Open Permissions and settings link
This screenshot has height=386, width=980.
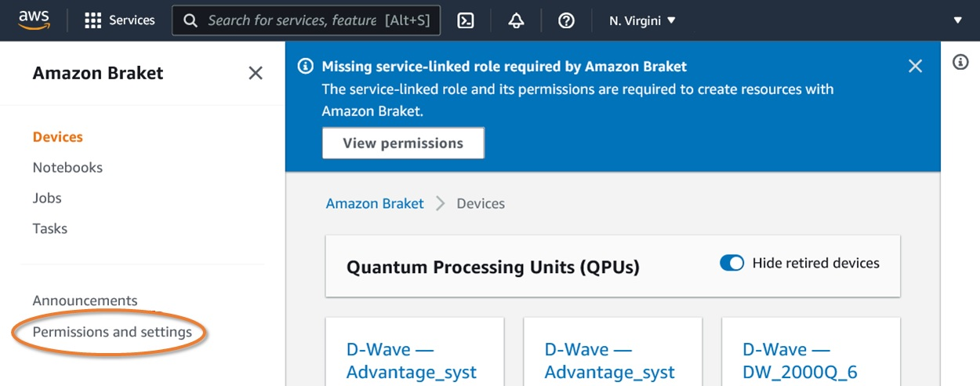point(112,332)
